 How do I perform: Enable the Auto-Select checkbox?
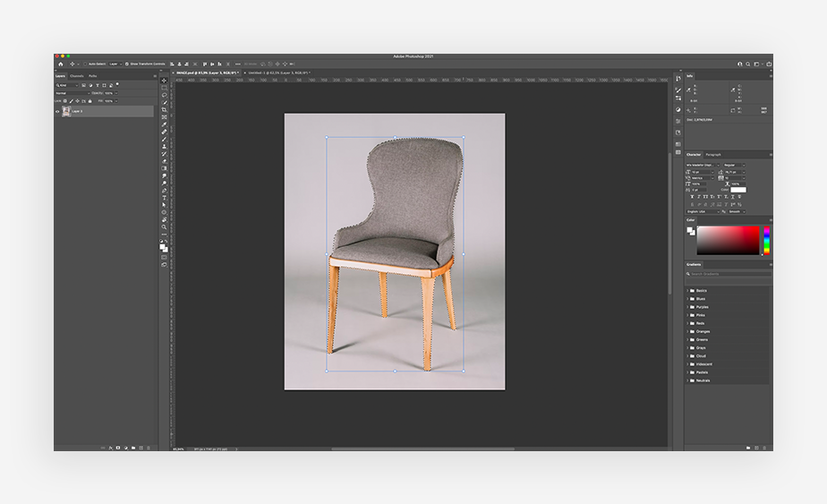(x=86, y=64)
